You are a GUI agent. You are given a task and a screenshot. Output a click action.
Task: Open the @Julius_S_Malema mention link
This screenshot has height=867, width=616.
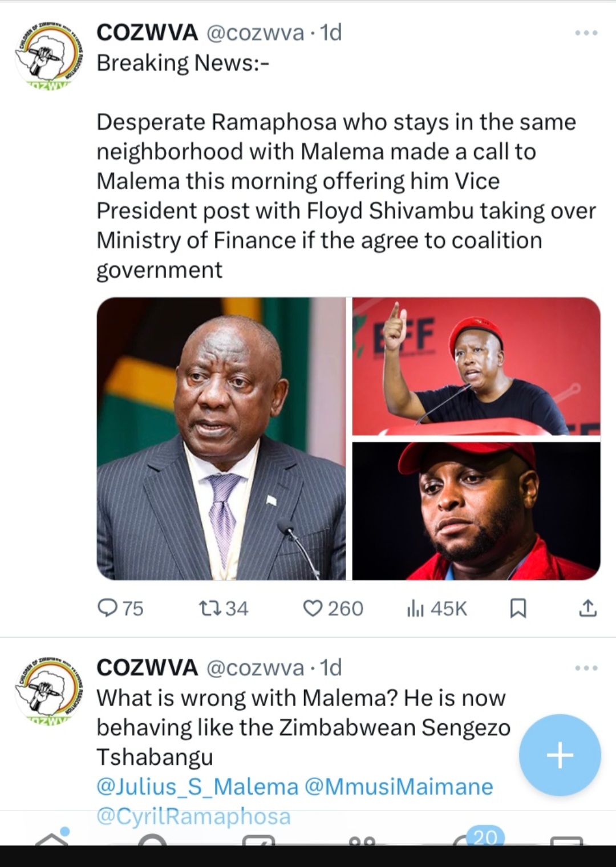197,787
